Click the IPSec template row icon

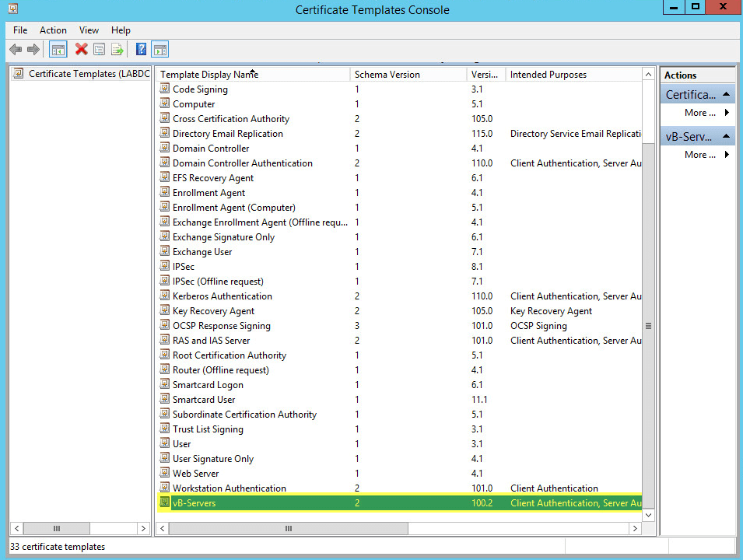164,266
